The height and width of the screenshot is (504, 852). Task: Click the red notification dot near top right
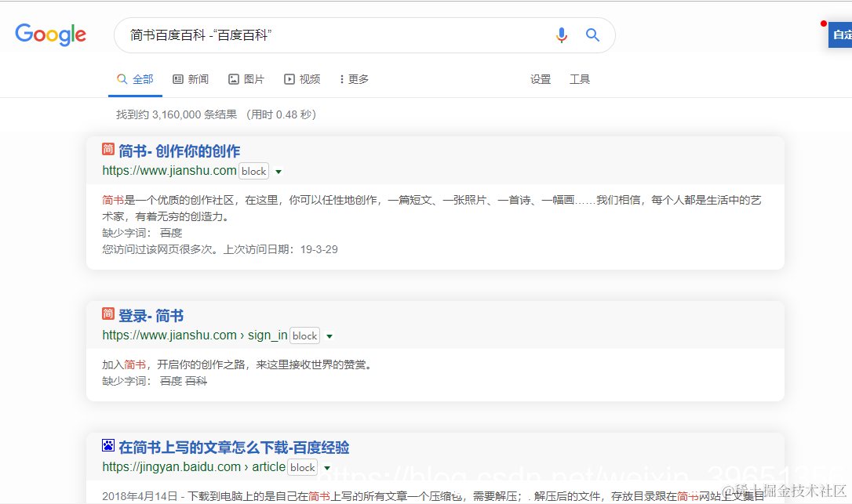823,24
